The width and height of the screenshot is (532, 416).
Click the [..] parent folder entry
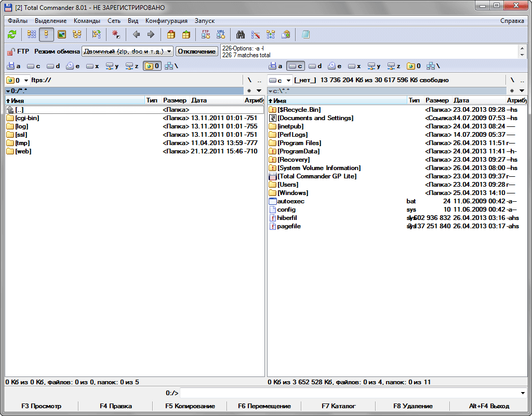click(x=135, y=110)
